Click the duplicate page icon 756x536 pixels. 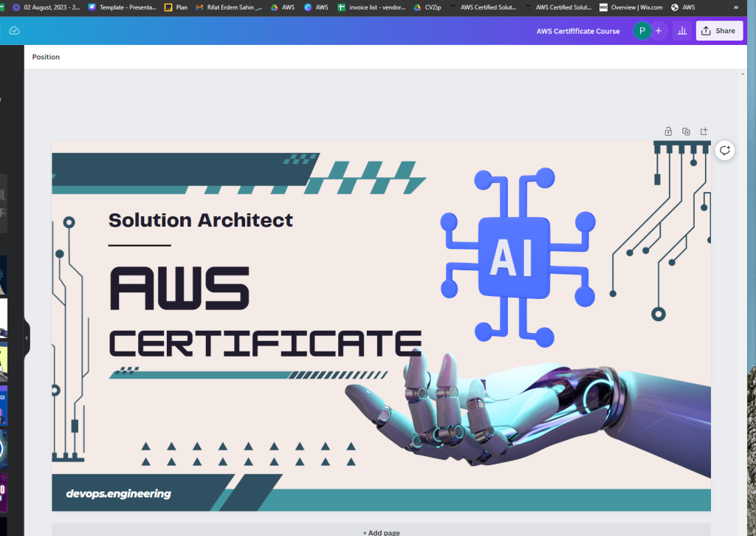(686, 131)
